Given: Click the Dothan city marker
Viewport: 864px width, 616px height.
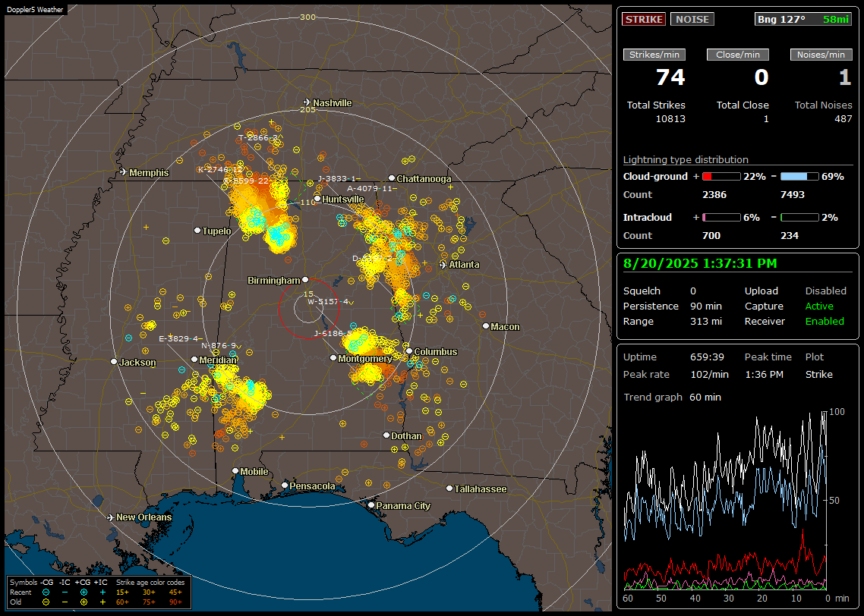Looking at the screenshot, I should pyautogui.click(x=386, y=435).
